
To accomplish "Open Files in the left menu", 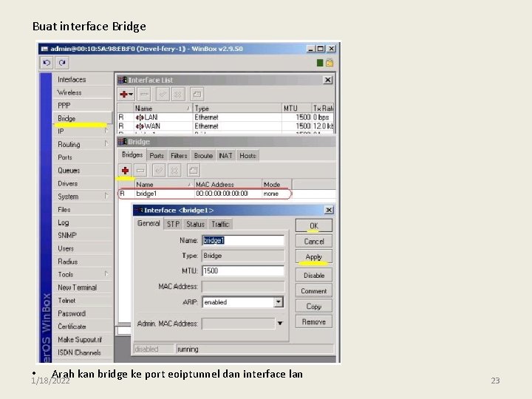I will (83, 209).
